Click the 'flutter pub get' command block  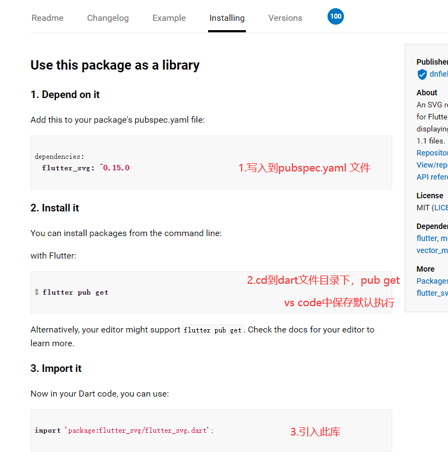point(137,293)
